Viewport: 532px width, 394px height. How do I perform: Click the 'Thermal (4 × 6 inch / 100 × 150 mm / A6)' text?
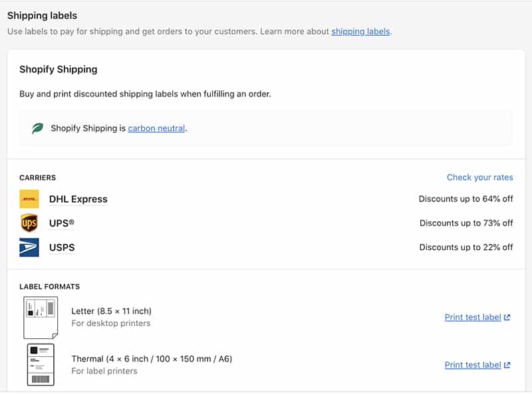pos(152,359)
